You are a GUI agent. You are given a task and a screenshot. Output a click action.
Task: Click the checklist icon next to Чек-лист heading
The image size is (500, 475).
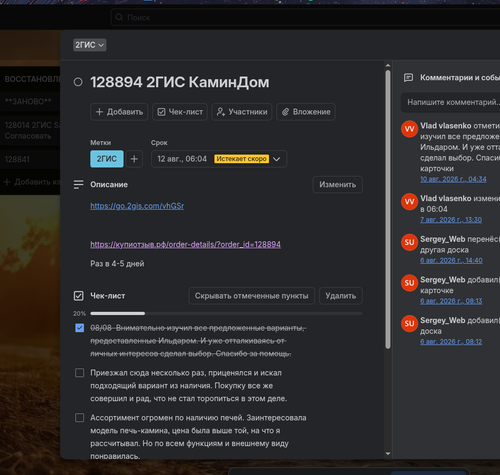[78, 296]
